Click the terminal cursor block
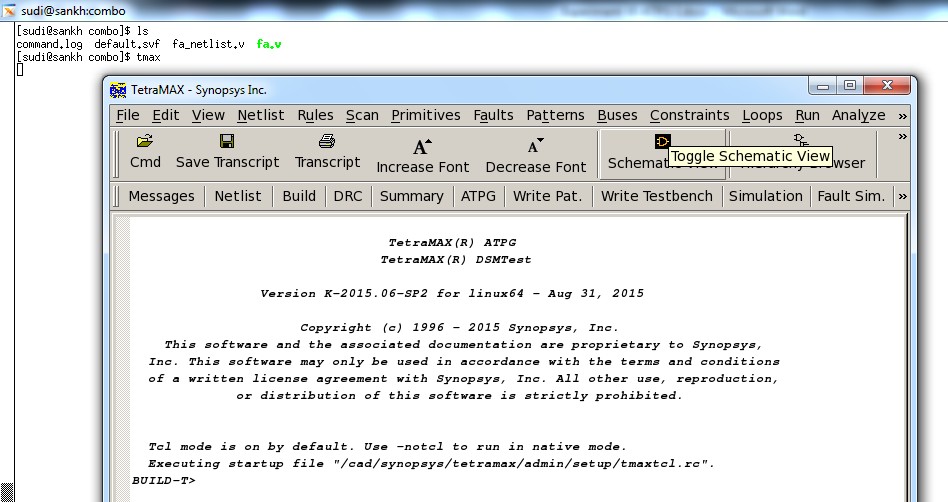Viewport: 948px width, 502px height. tap(20, 70)
